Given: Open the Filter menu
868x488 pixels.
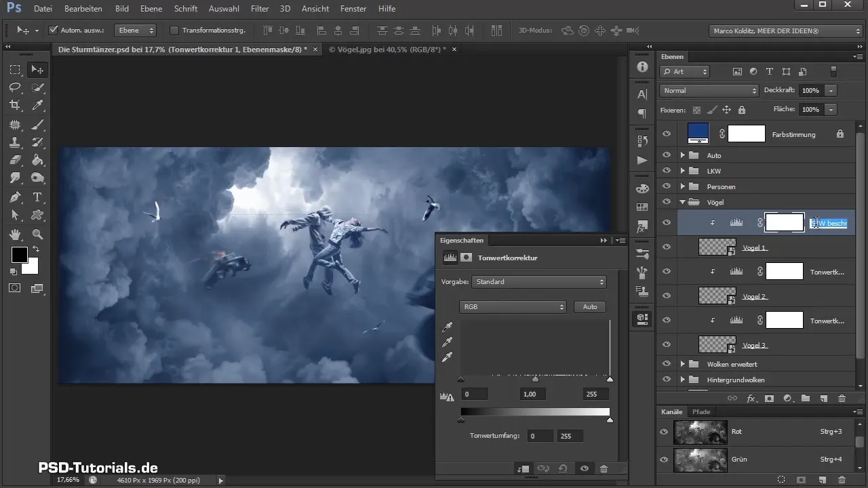Looking at the screenshot, I should click(260, 9).
